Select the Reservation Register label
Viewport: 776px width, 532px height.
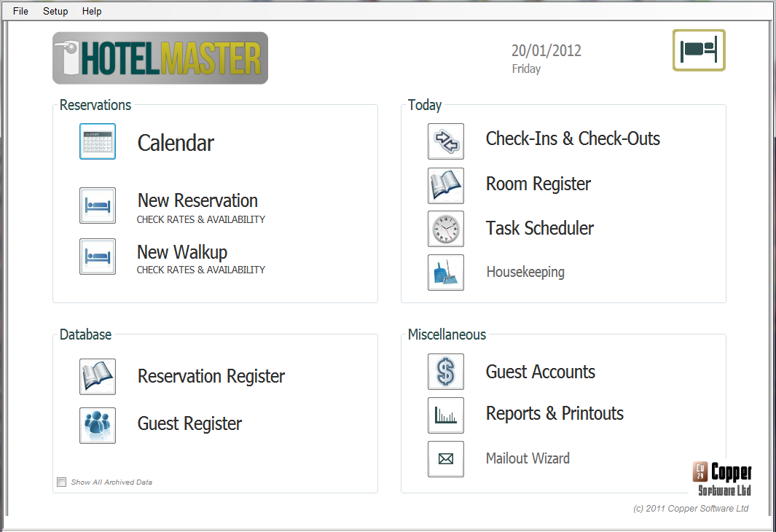pos(211,376)
